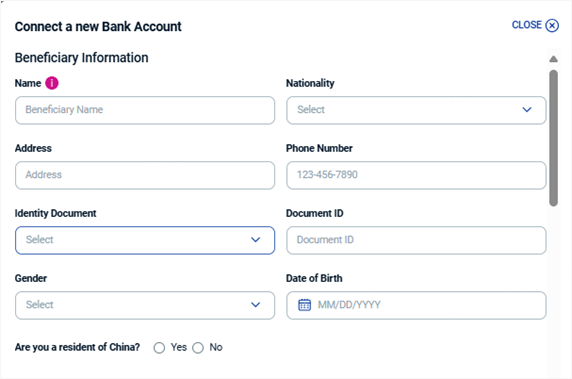Click the pink info icon beside Name
The width and height of the screenshot is (572, 379).
tap(52, 83)
